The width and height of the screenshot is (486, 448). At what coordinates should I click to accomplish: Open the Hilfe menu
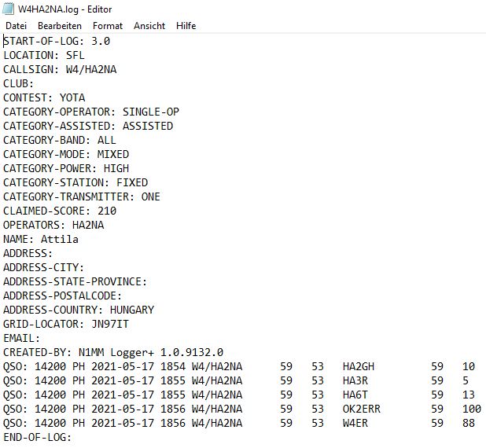(x=186, y=26)
